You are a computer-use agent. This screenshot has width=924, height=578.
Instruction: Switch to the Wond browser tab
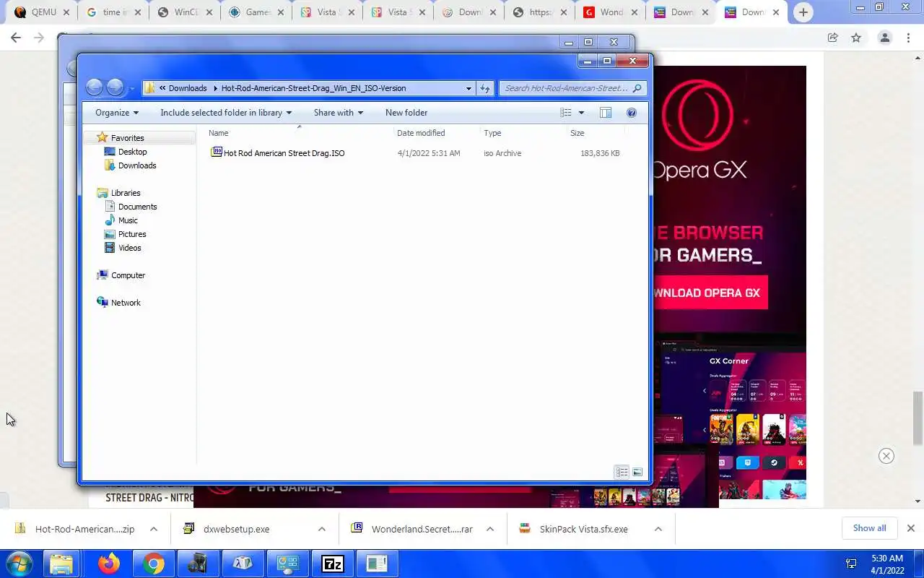611,12
